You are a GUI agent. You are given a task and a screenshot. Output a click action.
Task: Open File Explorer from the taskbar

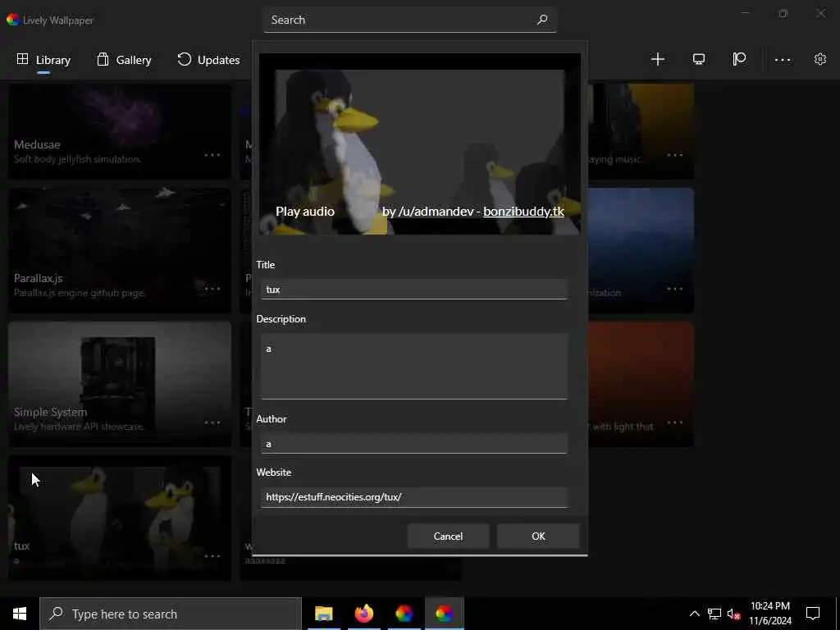point(323,614)
